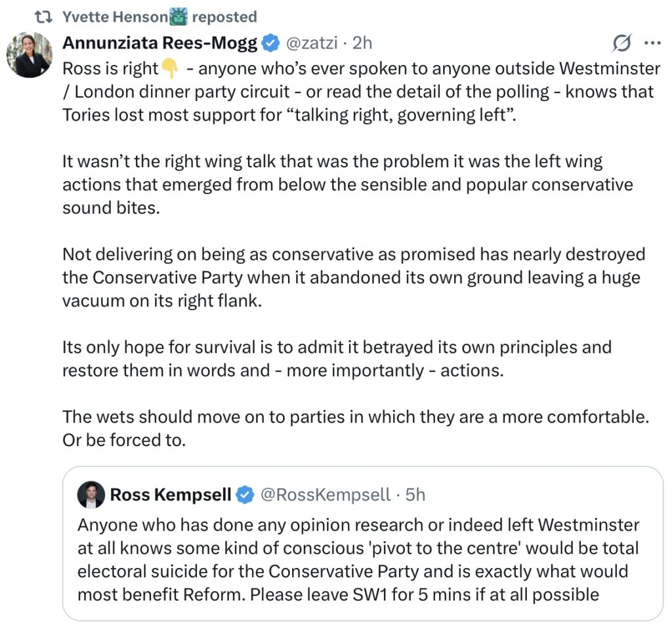Open the quoted tweet about 'pivot to the centre'
This screenshot has height=629, width=672.
358,559
